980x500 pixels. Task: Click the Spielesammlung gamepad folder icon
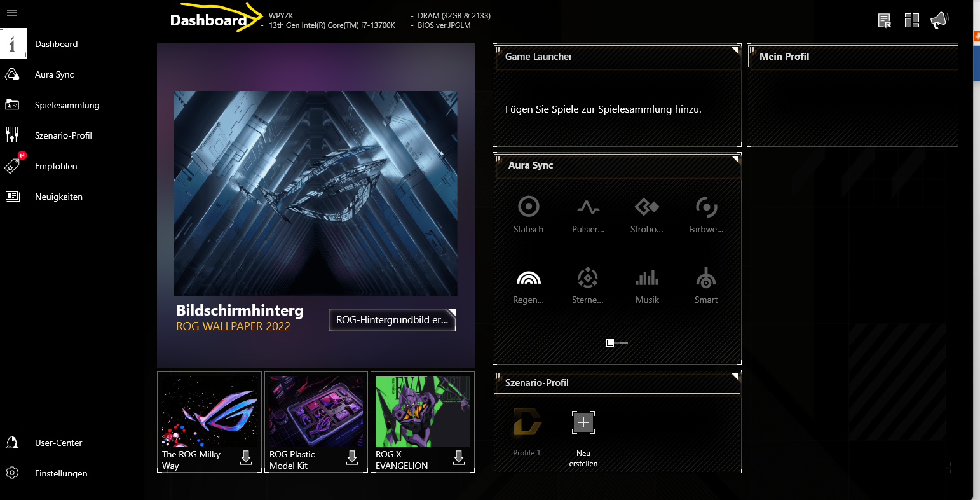tap(12, 104)
